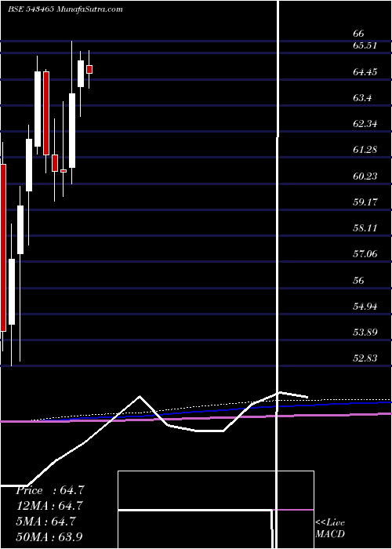Click the 65.51 price axis label

[x=365, y=45]
